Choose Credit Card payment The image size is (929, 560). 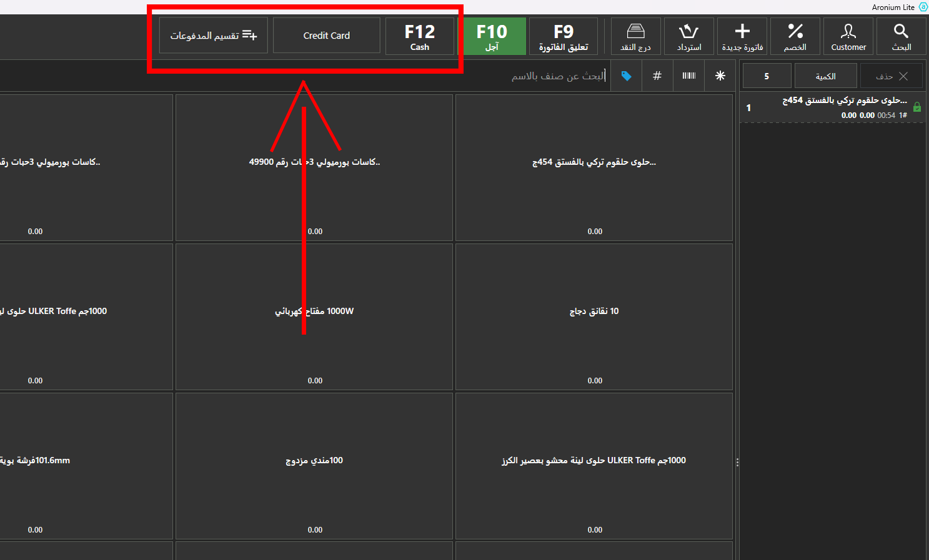pos(326,36)
